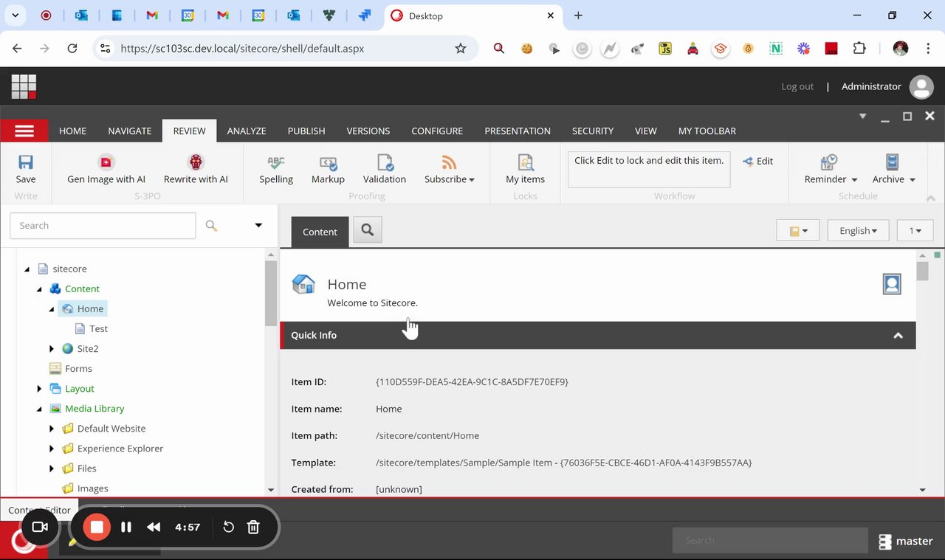Save the item with the Save icon
This screenshot has width=945, height=560.
click(x=26, y=169)
